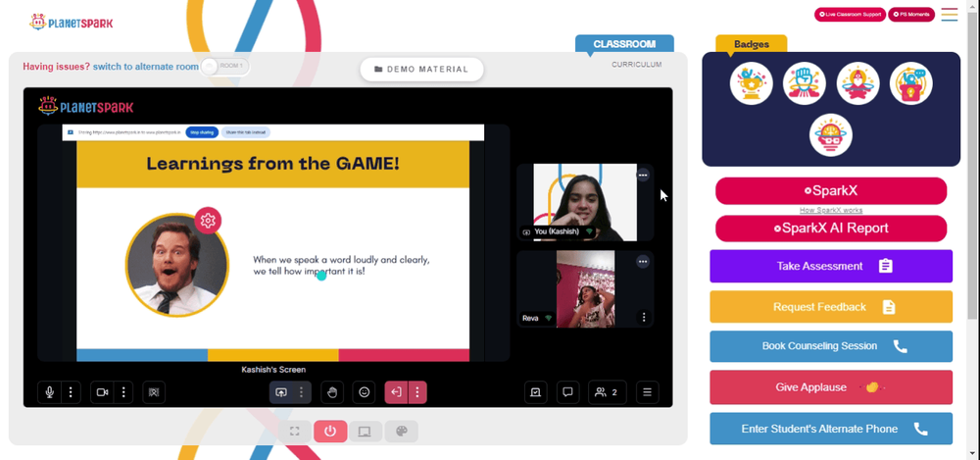Open the color palette icon below video
The height and width of the screenshot is (460, 980).
pyautogui.click(x=401, y=432)
